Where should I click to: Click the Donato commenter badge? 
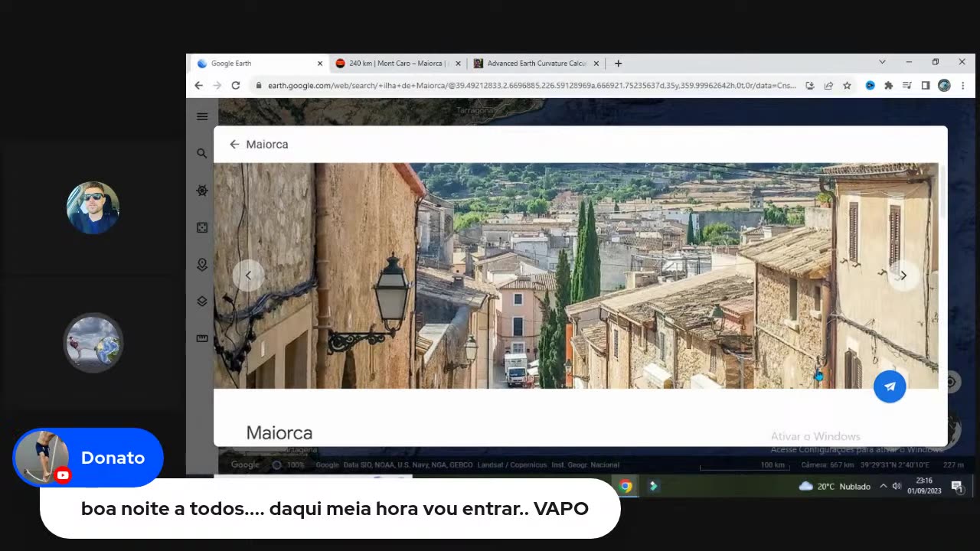click(x=88, y=458)
